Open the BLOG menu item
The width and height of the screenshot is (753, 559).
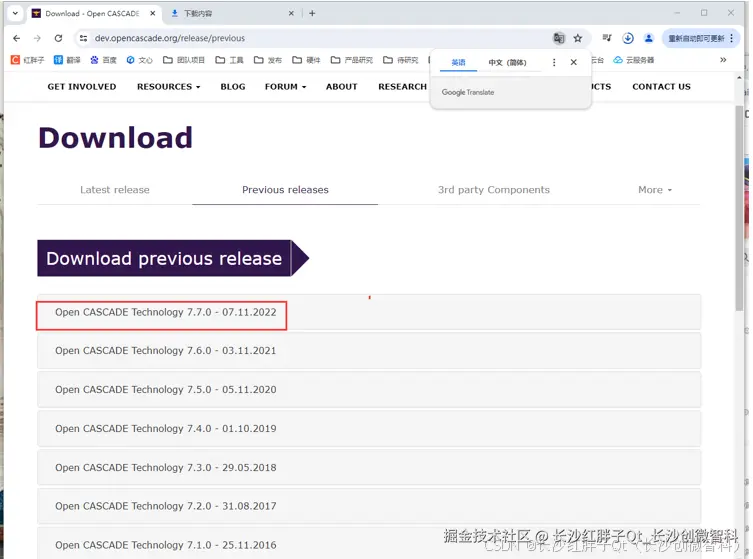(233, 86)
